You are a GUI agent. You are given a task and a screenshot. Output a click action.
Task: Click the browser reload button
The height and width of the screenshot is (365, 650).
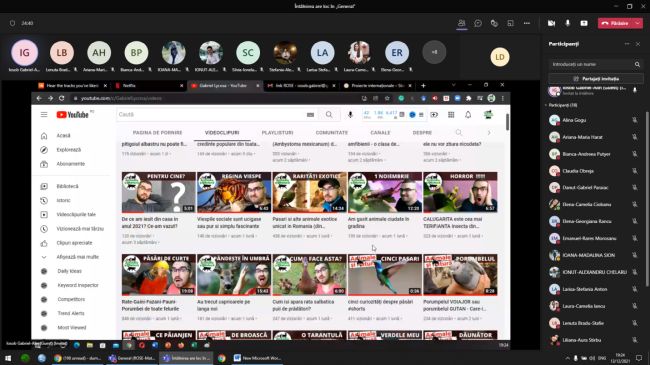coord(61,98)
